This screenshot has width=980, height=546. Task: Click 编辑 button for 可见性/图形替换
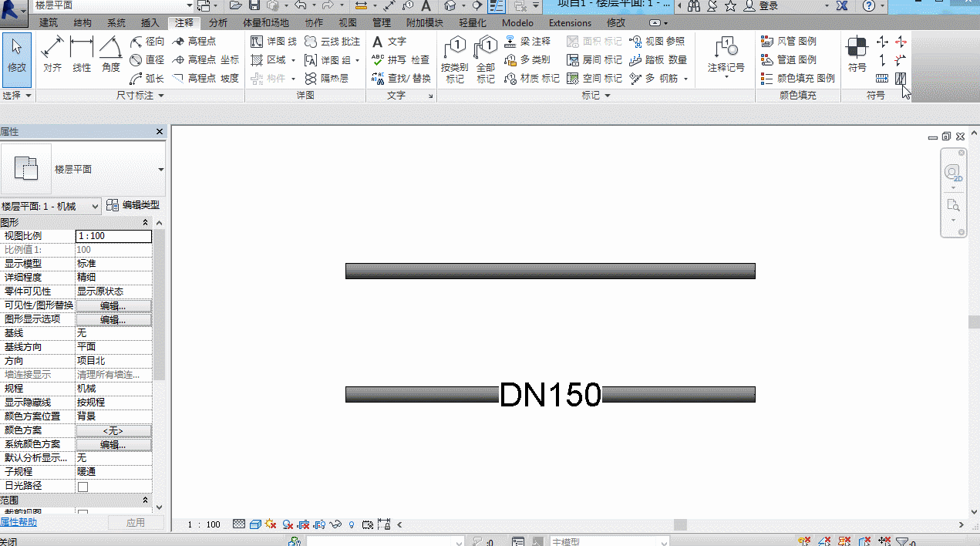tap(113, 305)
